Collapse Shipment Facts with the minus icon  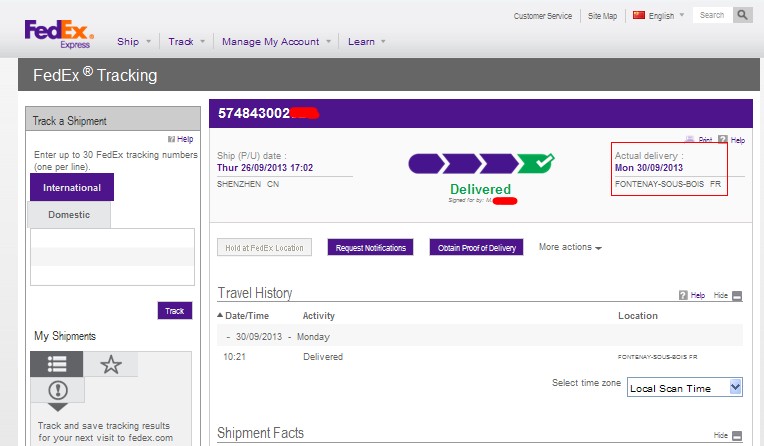coord(737,436)
